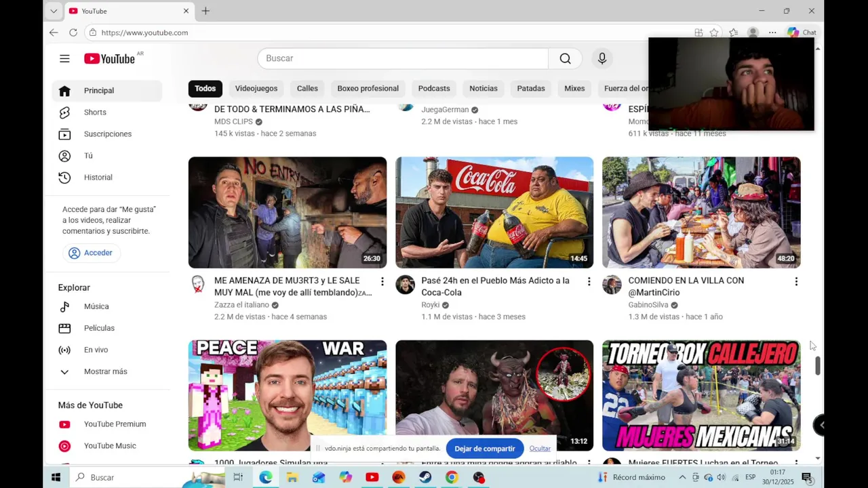
Task: Go back in the browser
Action: pos(54,33)
